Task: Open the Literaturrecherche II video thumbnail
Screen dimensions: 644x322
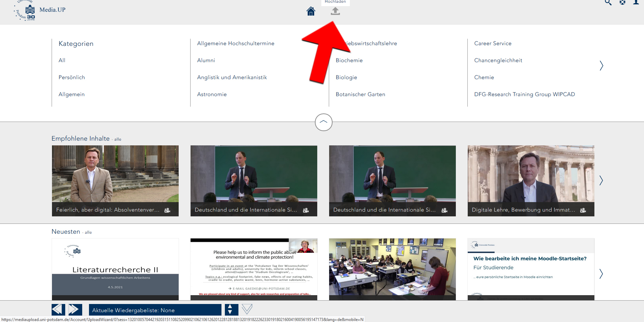Action: point(115,269)
